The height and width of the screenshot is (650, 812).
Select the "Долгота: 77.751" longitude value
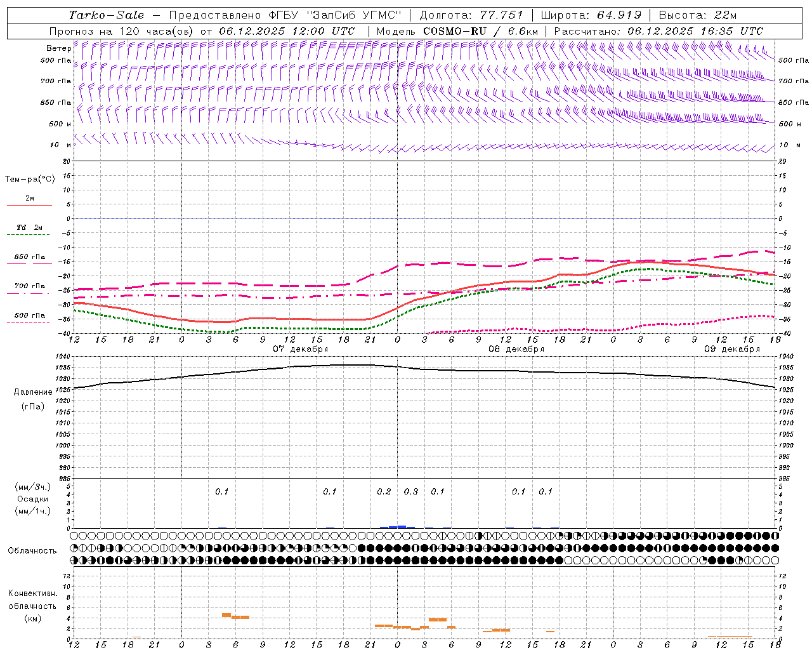click(x=471, y=15)
